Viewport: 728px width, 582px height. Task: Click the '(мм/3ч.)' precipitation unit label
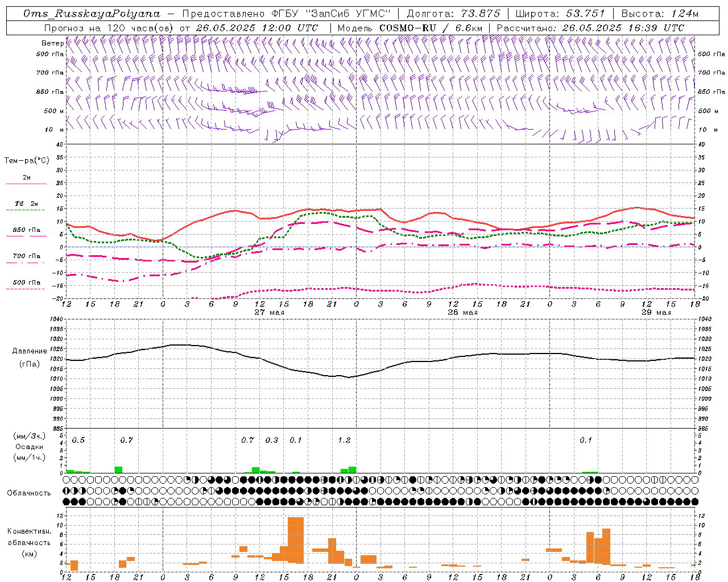click(x=30, y=436)
